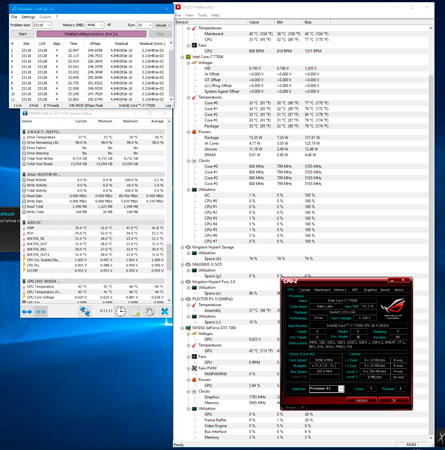Click the GFlops column header in LinX
This screenshot has width=445, height=450.
95,44
